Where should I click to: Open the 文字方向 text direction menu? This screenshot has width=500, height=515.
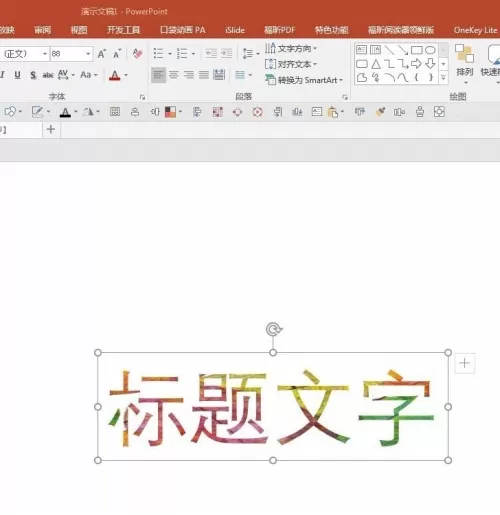point(291,49)
